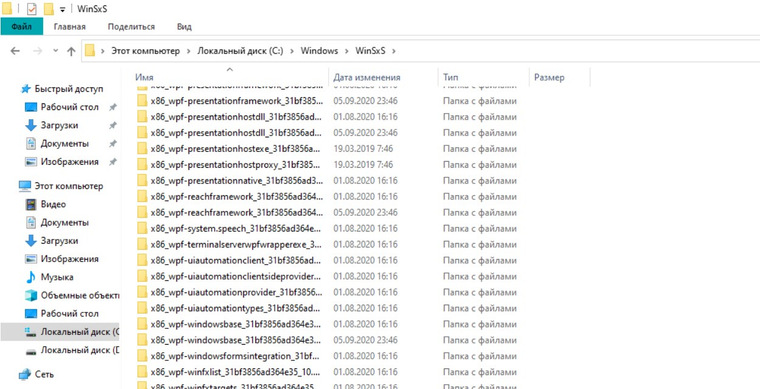
Task: Click the Видео film icon
Action: point(31,204)
